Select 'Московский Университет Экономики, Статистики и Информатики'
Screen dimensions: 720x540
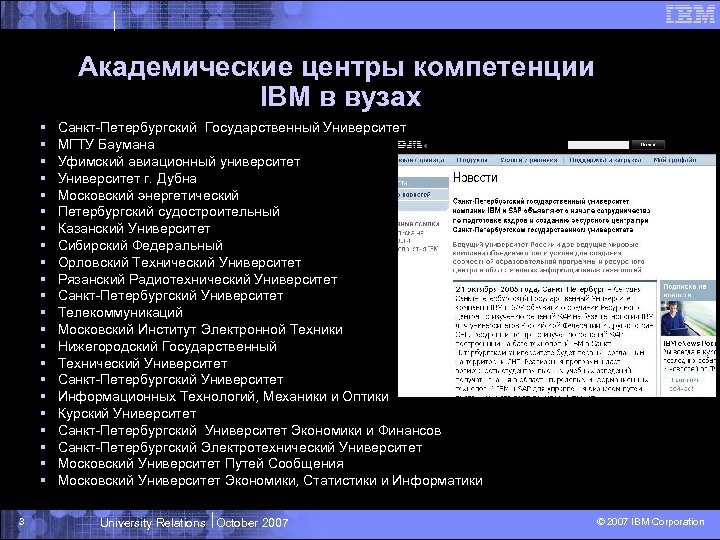(270, 480)
